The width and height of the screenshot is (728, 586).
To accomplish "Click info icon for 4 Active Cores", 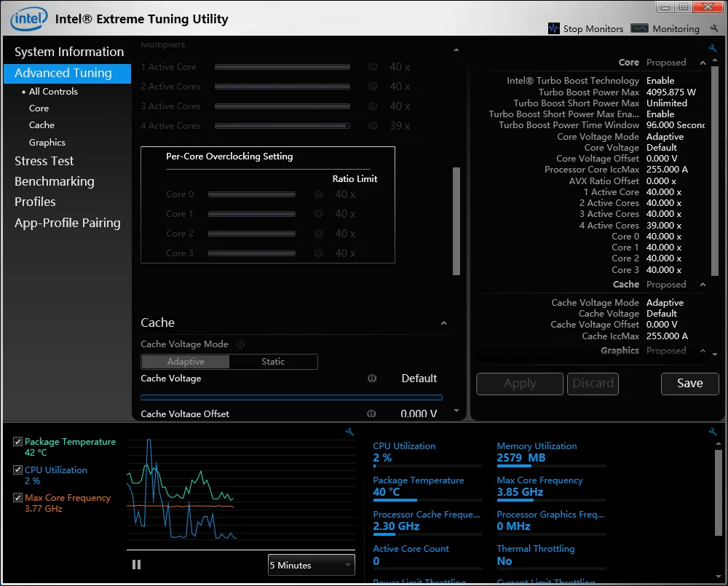I will [373, 126].
